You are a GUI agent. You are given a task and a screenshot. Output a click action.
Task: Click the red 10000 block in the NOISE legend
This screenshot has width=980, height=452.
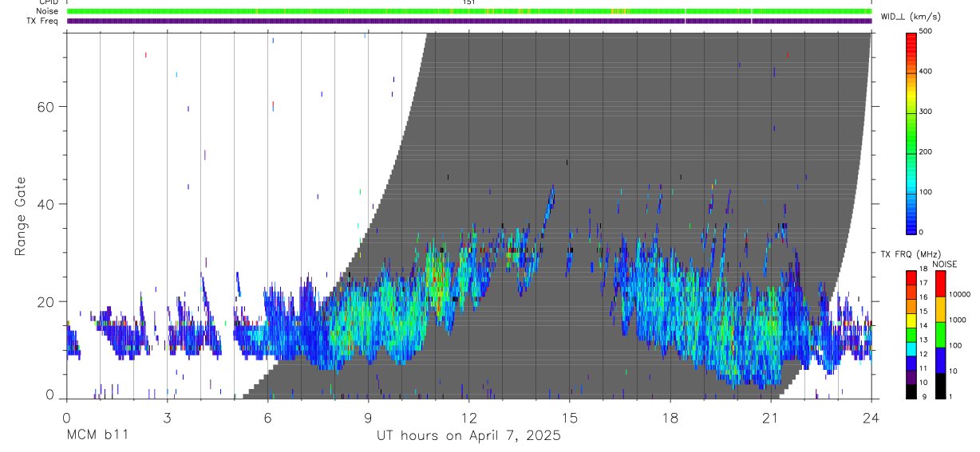[940, 284]
